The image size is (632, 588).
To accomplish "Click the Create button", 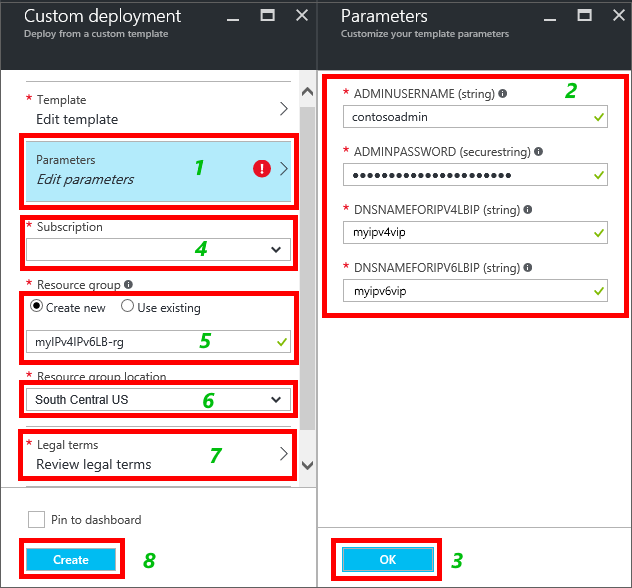I will 71,559.
